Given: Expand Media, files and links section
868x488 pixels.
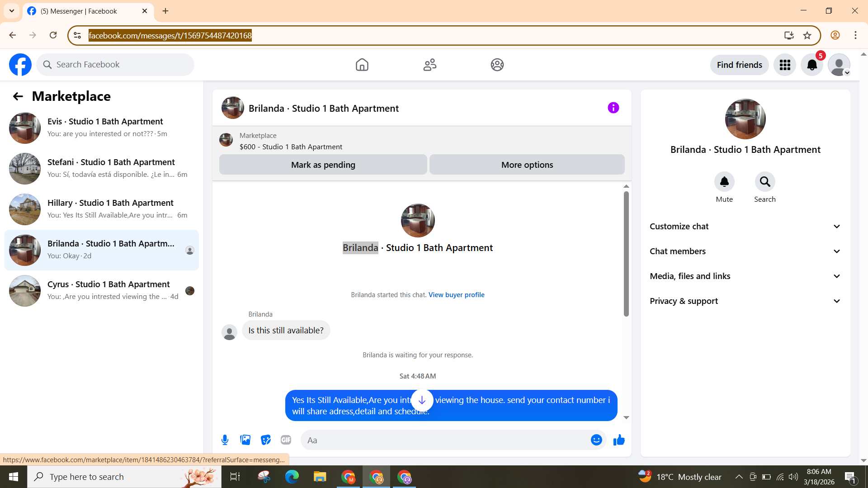Looking at the screenshot, I should pyautogui.click(x=745, y=276).
